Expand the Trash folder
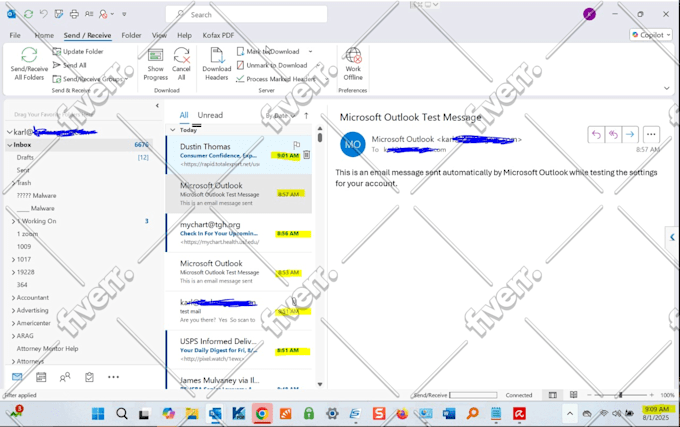 tap(13, 183)
